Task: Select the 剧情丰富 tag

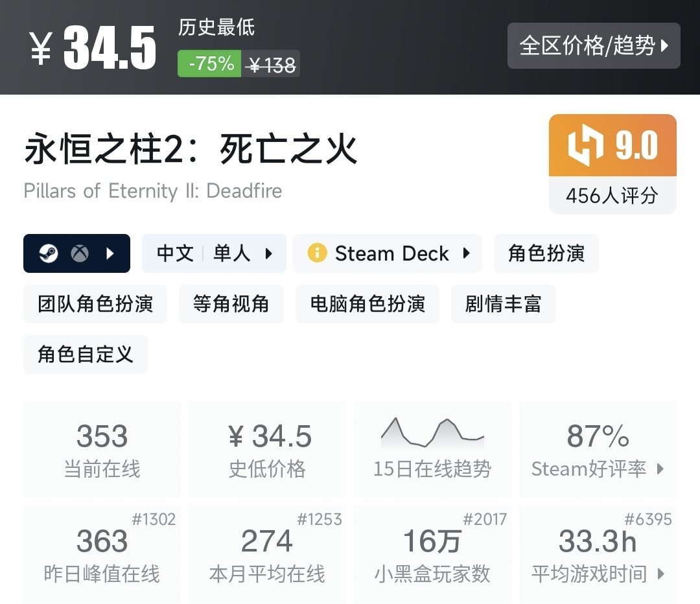Action: coord(503,304)
